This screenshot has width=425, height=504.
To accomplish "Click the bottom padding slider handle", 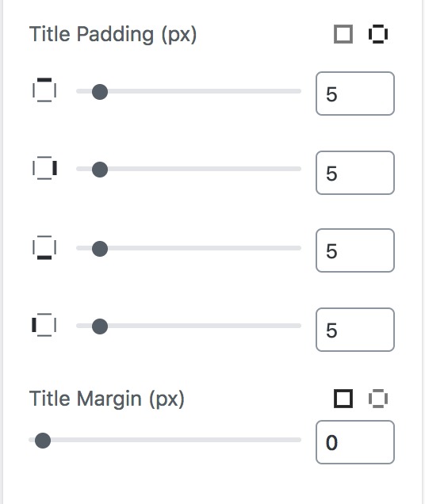I will click(x=100, y=249).
